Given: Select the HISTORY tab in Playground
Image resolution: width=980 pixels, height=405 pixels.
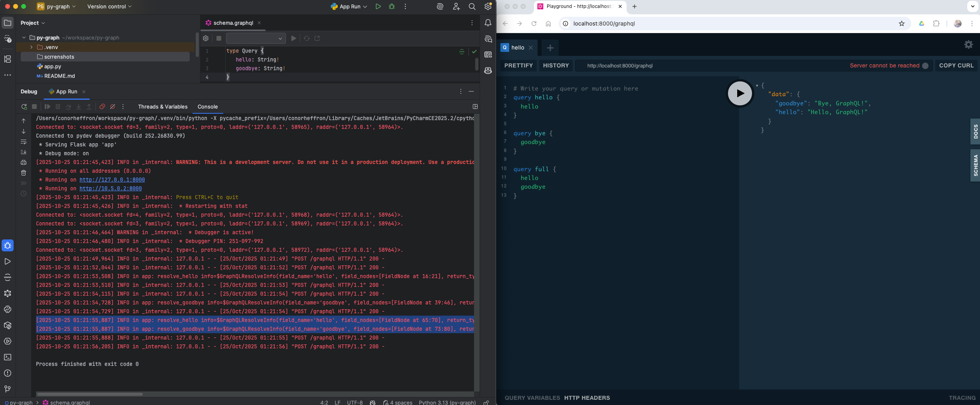Looking at the screenshot, I should (555, 65).
